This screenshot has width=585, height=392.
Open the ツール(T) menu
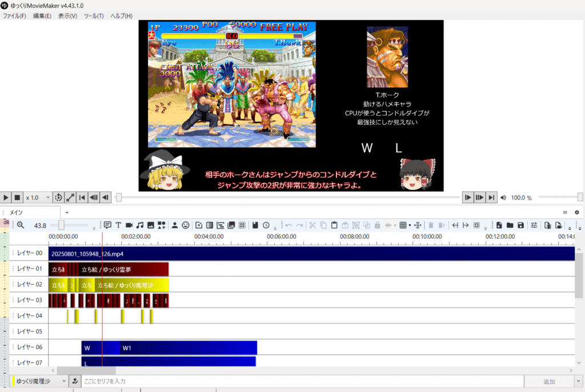coord(94,16)
